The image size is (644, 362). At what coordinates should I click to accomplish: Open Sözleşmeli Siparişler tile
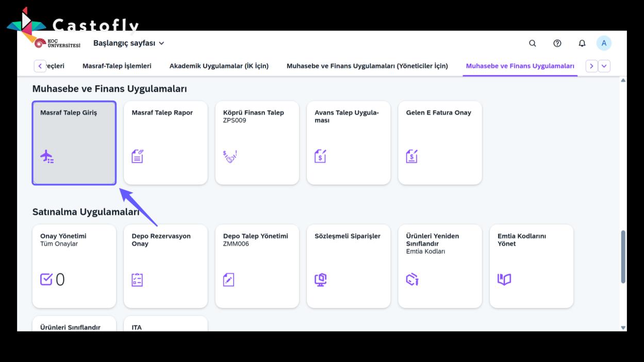coord(349,266)
